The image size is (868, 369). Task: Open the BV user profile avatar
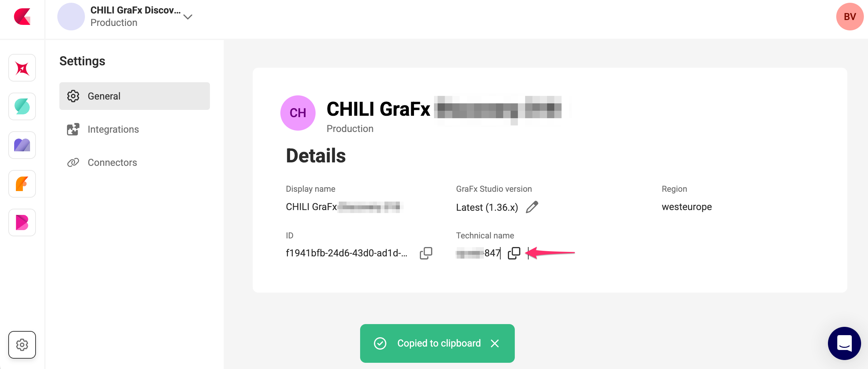850,17
